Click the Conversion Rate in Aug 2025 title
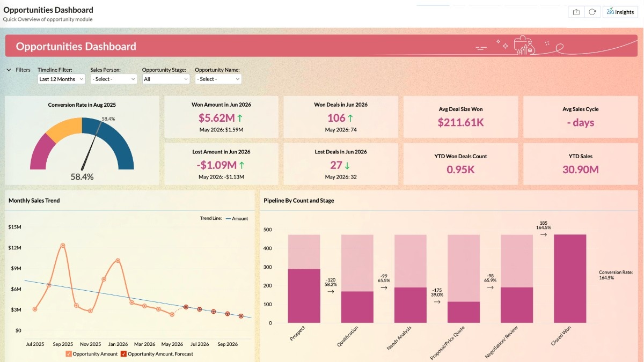644x362 pixels. [82, 105]
